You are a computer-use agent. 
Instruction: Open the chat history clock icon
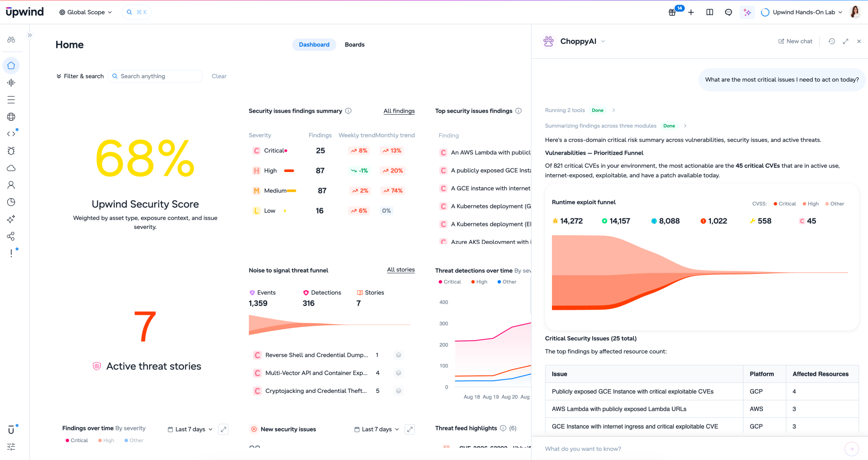coord(832,41)
